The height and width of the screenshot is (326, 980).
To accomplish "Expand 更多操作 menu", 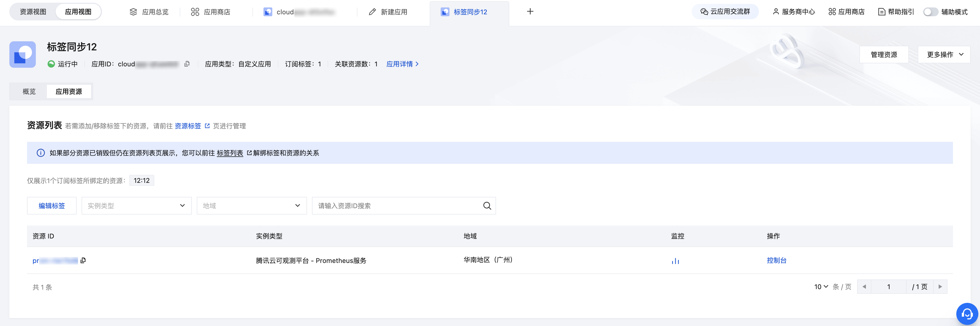I will click(944, 54).
